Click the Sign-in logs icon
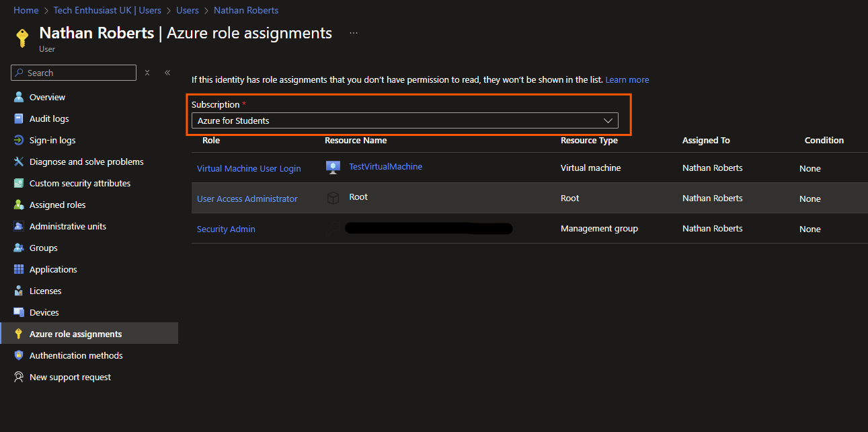Viewport: 868px width, 432px height. 19,140
